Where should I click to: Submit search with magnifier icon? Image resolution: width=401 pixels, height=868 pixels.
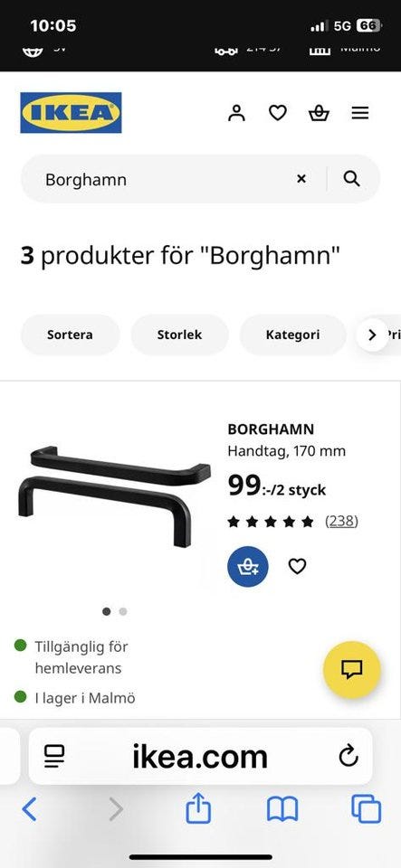click(352, 179)
